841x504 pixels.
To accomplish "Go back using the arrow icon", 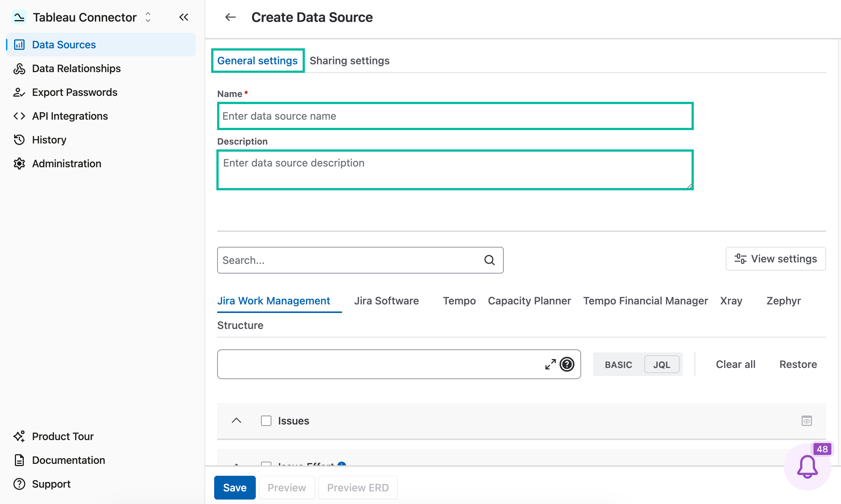I will [x=231, y=17].
